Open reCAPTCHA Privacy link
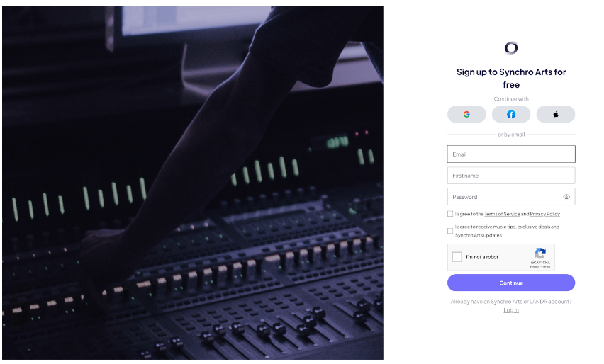 (x=535, y=267)
